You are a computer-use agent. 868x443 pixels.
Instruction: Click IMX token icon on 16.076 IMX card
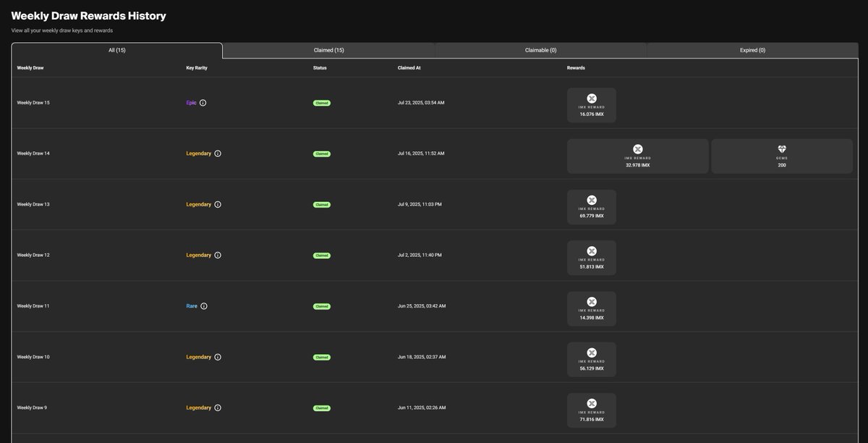(592, 98)
